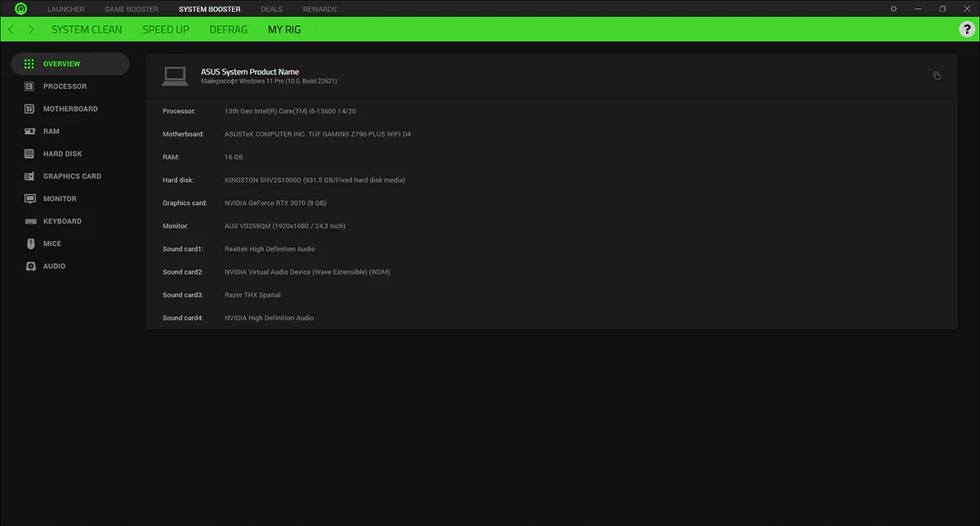Click the "Motherboard:" row label
Image resolution: width=980 pixels, height=526 pixels.
point(183,134)
